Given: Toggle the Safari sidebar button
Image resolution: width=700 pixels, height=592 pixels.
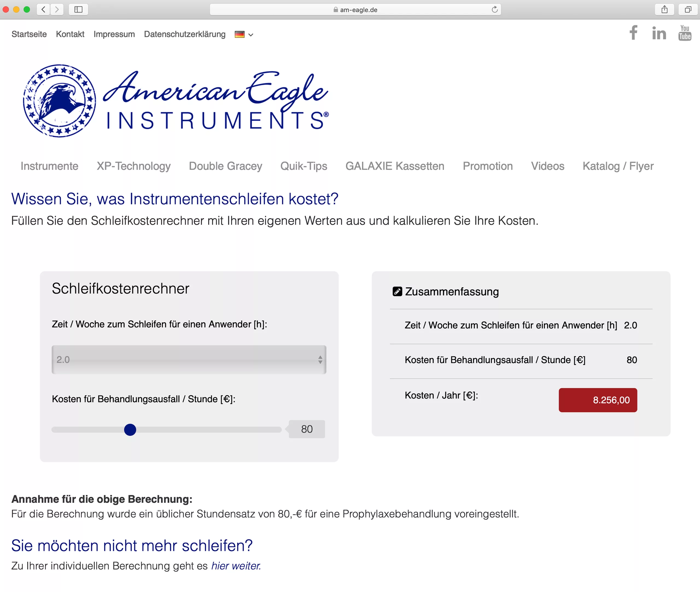Looking at the screenshot, I should (78, 9).
